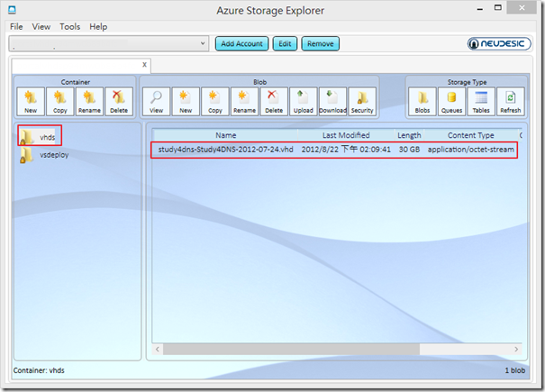
Task: Sort blobs by the Name column header
Action: click(x=225, y=135)
